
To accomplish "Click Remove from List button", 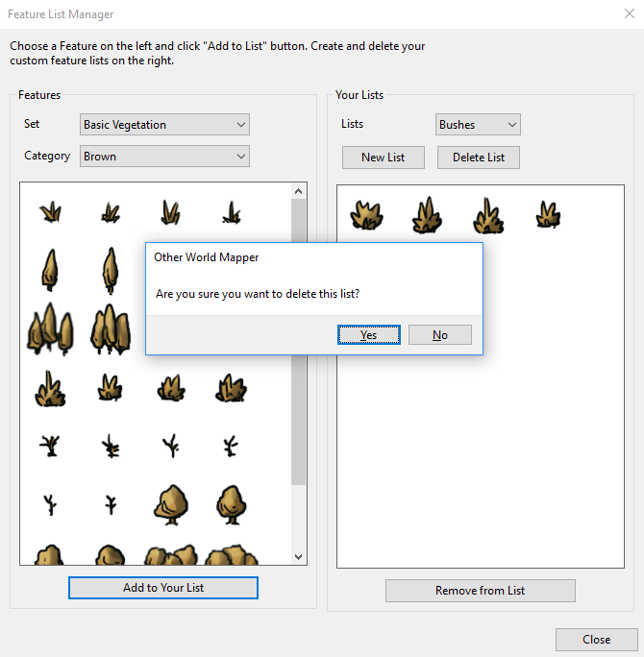I will (480, 591).
